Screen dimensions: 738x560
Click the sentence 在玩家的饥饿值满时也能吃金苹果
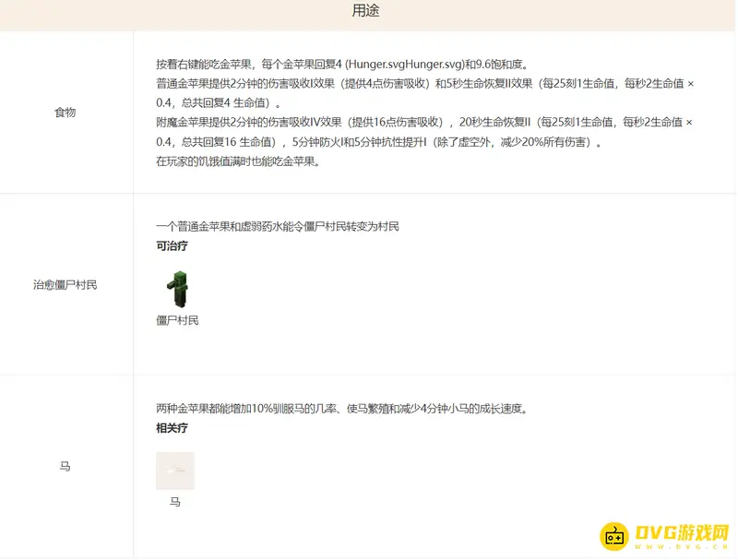[238, 161]
